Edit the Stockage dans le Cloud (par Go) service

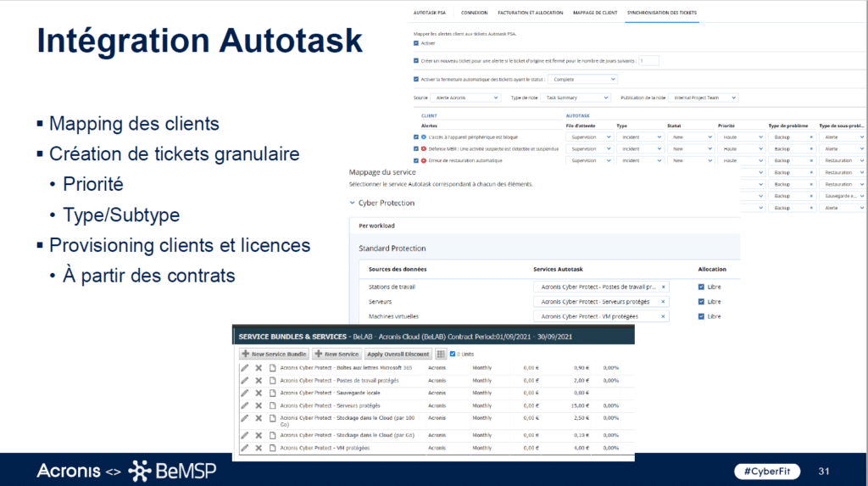coord(245,436)
